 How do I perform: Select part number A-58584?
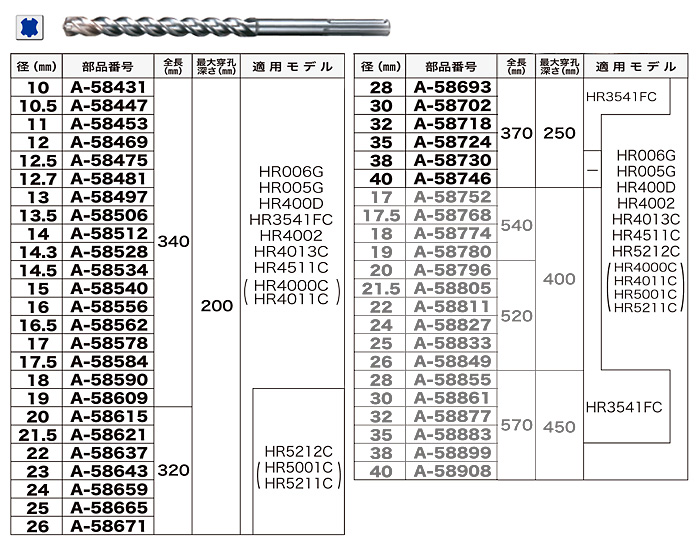[109, 362]
